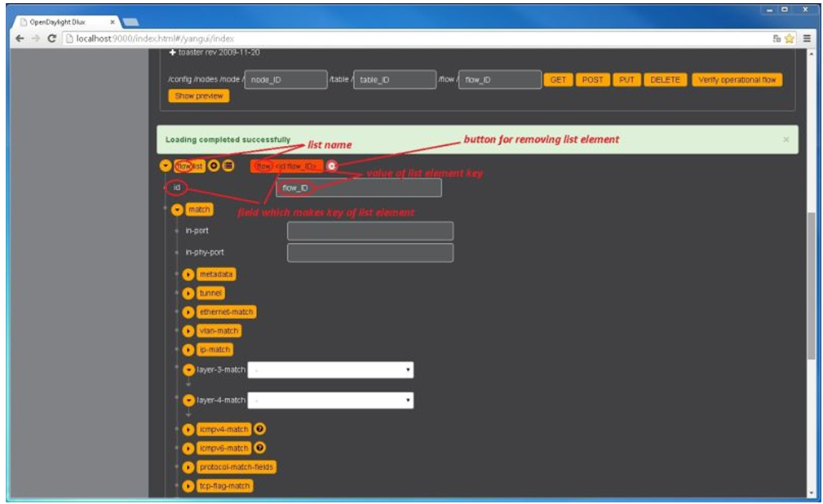Click the scrollbar up arrow
Viewport: 823px width, 504px height.
pos(812,54)
